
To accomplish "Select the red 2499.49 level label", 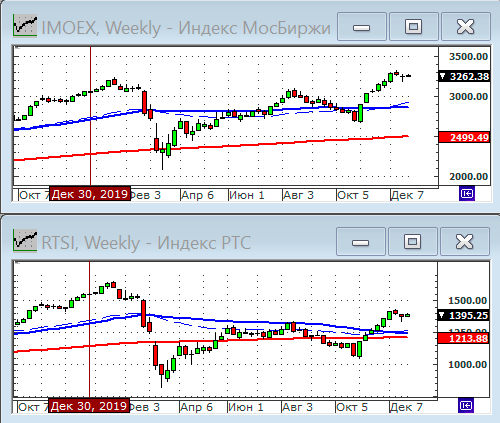I will 464,137.
